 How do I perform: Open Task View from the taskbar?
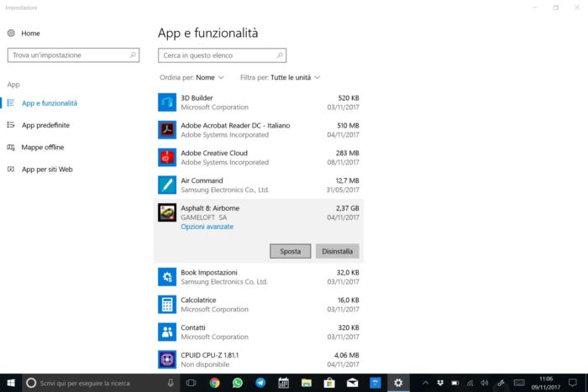[x=192, y=383]
